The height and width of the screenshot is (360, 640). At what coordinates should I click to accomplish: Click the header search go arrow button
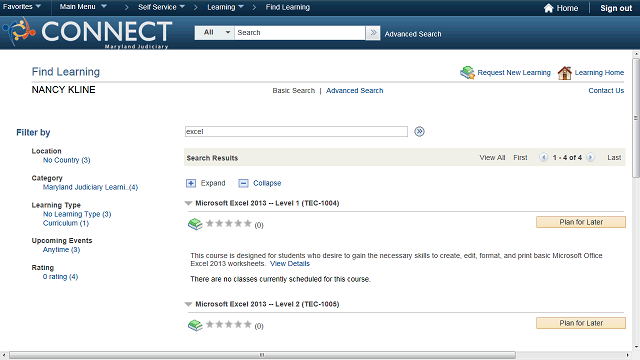click(x=373, y=33)
